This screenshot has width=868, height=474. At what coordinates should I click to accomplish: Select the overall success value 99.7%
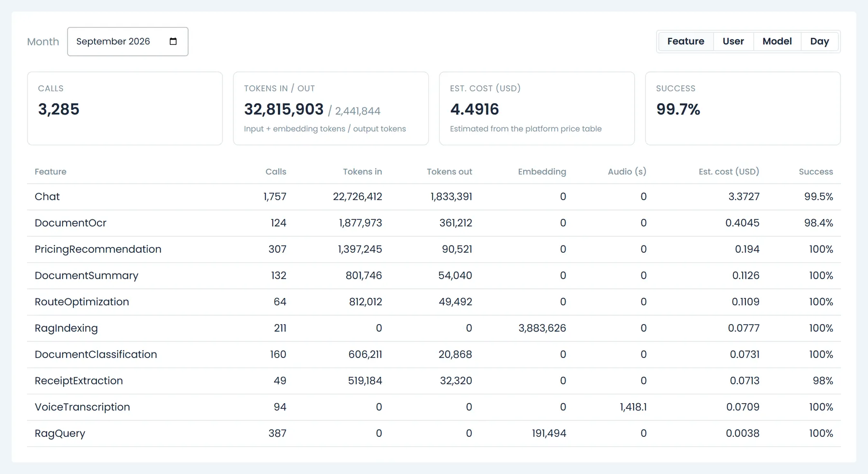pos(678,109)
